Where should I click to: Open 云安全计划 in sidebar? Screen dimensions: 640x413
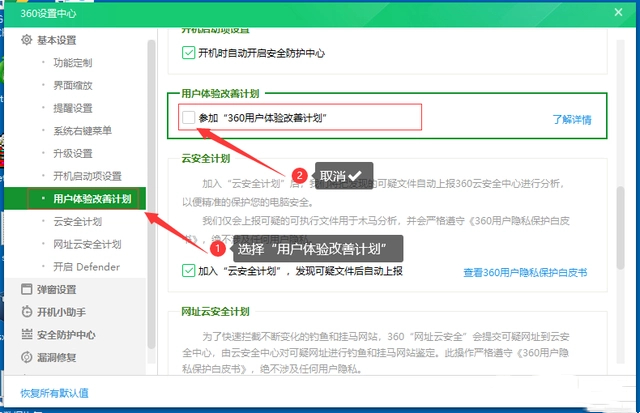(x=78, y=222)
